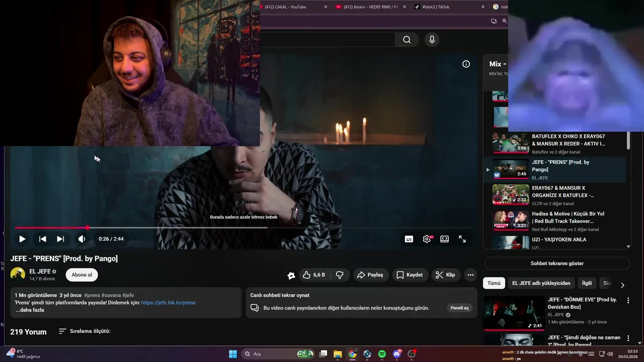This screenshot has height=362, width=644.
Task: Seek along the video progress bar
Action: pos(244,228)
